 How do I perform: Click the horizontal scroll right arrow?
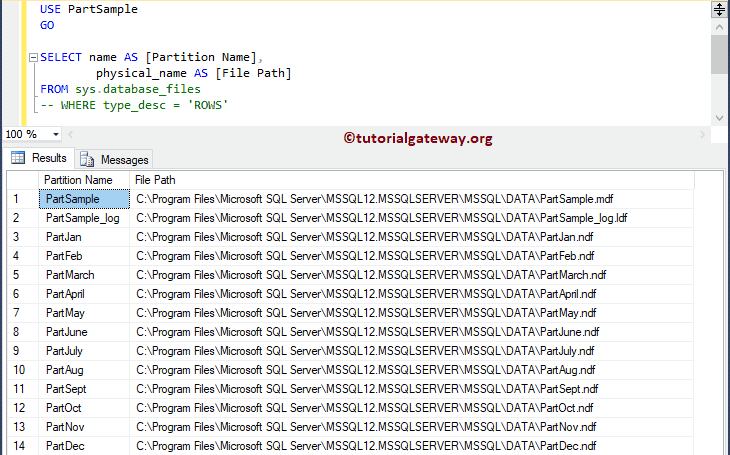[x=703, y=135]
